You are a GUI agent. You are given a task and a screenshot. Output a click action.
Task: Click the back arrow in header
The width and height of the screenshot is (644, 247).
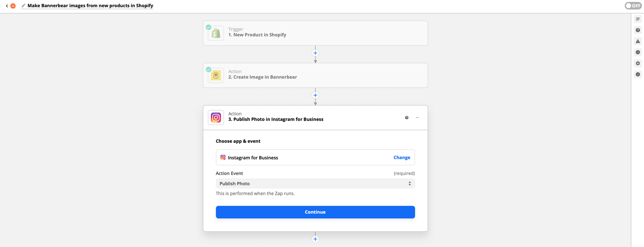[7, 6]
